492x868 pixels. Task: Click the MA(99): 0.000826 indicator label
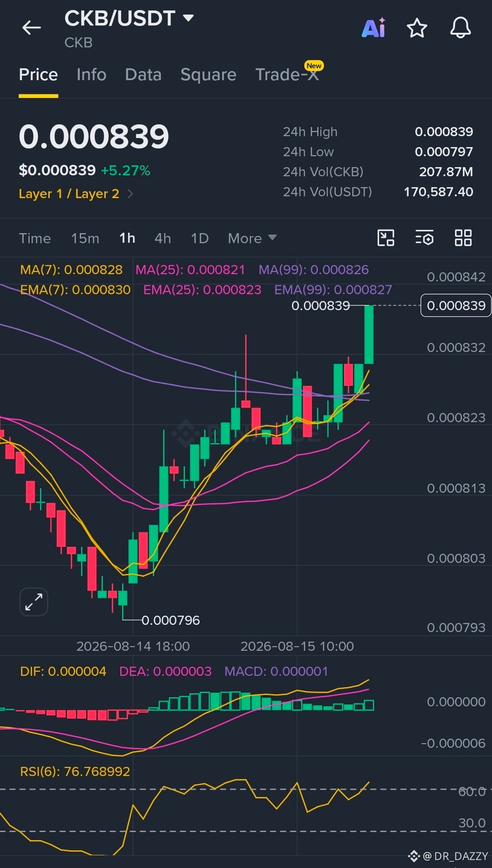314,270
